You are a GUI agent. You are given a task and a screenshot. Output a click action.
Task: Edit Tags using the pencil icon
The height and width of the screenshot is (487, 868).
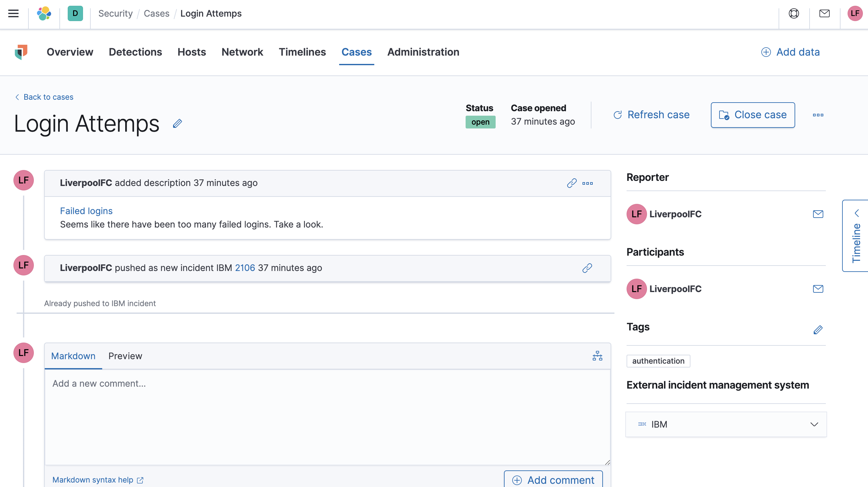click(x=818, y=330)
